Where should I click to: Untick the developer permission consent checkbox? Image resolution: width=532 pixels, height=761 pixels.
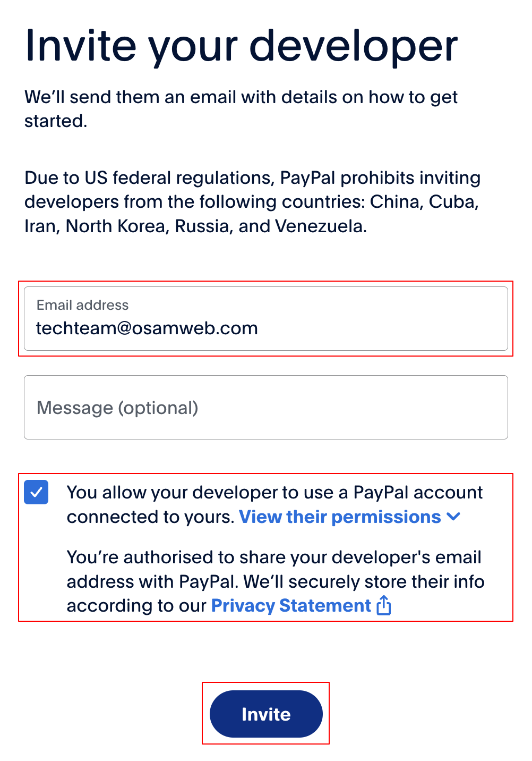pos(36,493)
